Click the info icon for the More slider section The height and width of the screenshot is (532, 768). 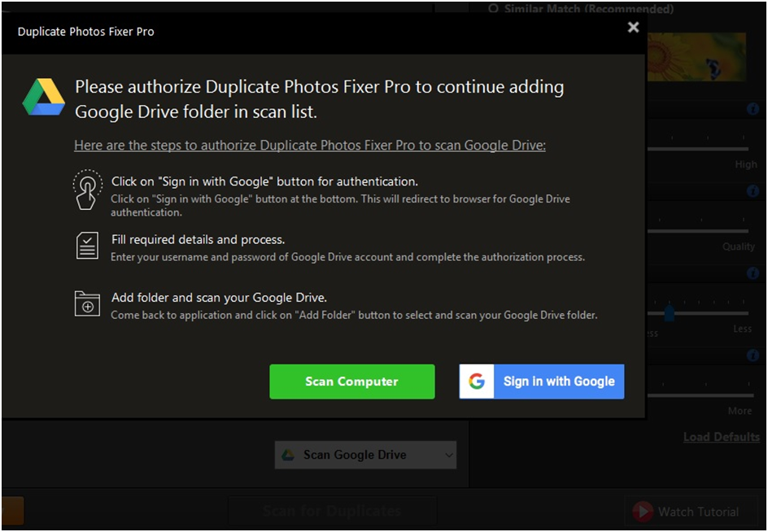click(x=753, y=355)
